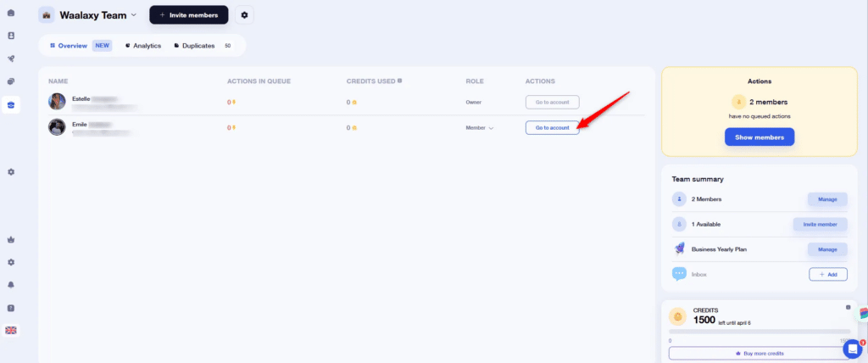Click the UK flag language icon
This screenshot has width=868, height=363.
pyautogui.click(x=11, y=330)
